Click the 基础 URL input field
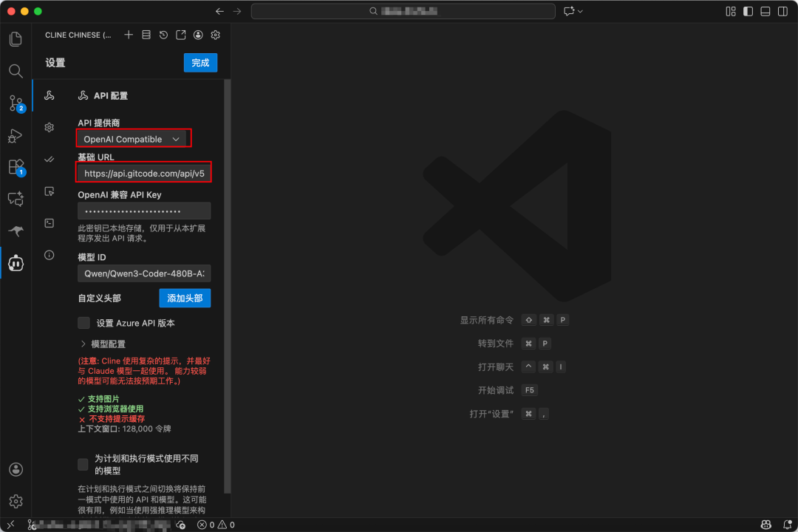This screenshot has width=798, height=532. tap(144, 173)
